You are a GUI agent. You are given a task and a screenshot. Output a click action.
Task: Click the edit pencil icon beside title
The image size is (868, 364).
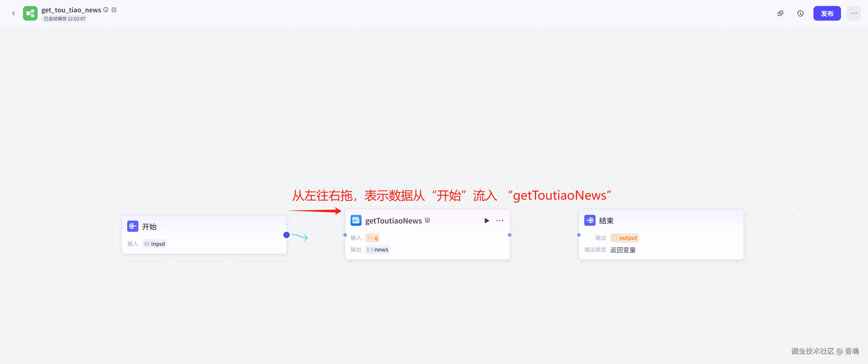[114, 10]
